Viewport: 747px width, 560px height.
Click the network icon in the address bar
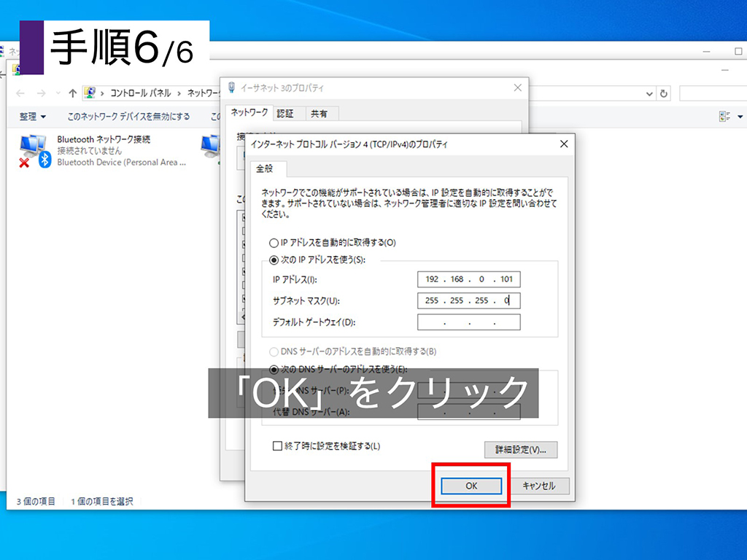click(90, 93)
